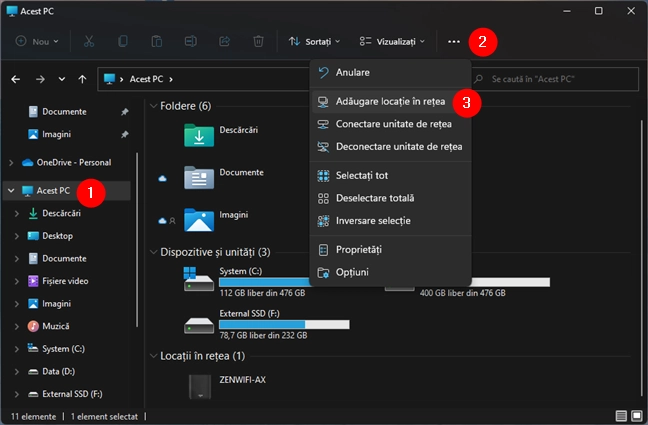Go forward with the right arrow
The height and width of the screenshot is (425, 648).
[x=40, y=79]
